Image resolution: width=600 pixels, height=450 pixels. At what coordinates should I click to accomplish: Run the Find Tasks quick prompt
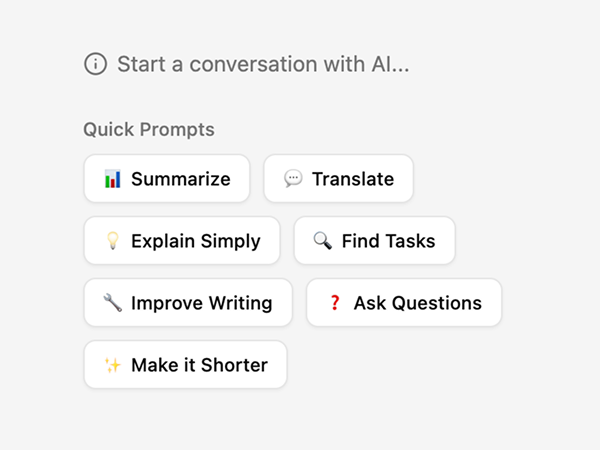[x=375, y=241]
